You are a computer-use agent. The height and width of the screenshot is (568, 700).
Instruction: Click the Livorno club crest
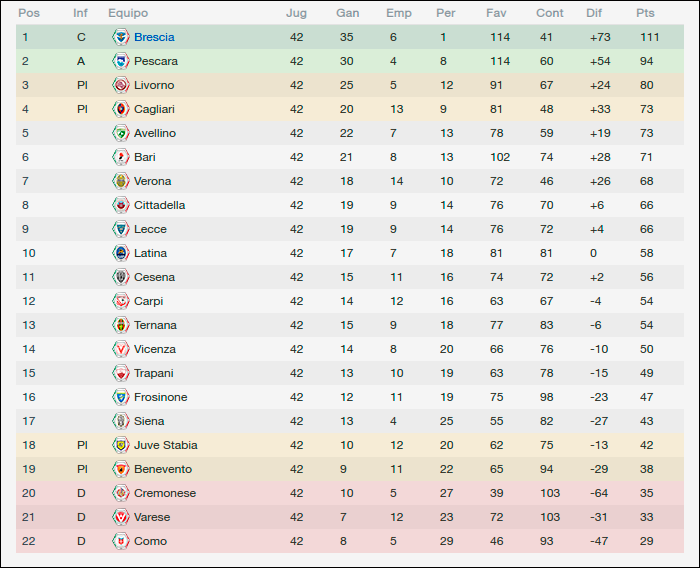pos(121,85)
